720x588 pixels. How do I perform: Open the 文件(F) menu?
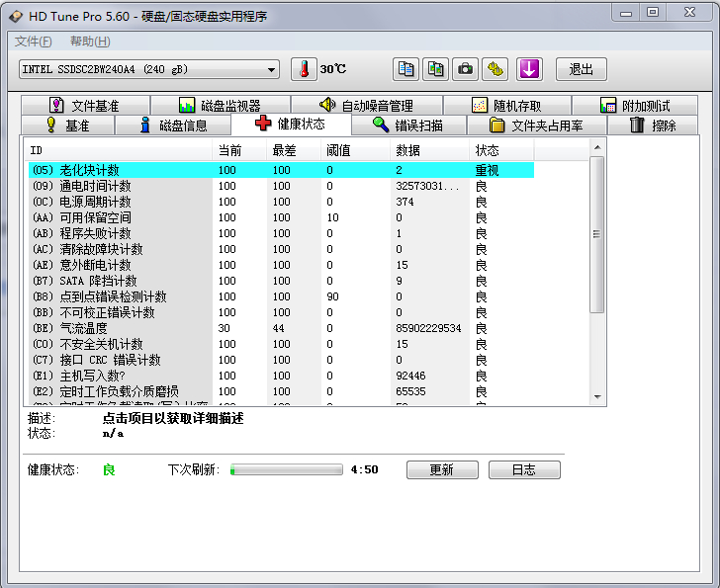pyautogui.click(x=33, y=42)
